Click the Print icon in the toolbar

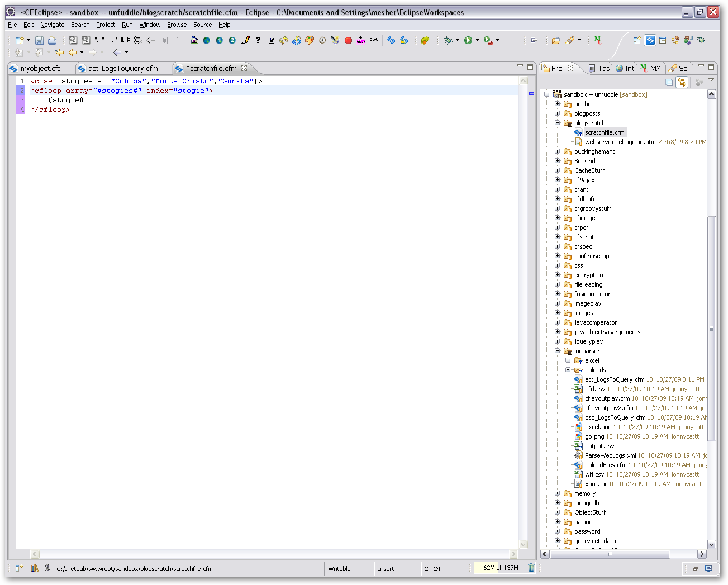52,40
